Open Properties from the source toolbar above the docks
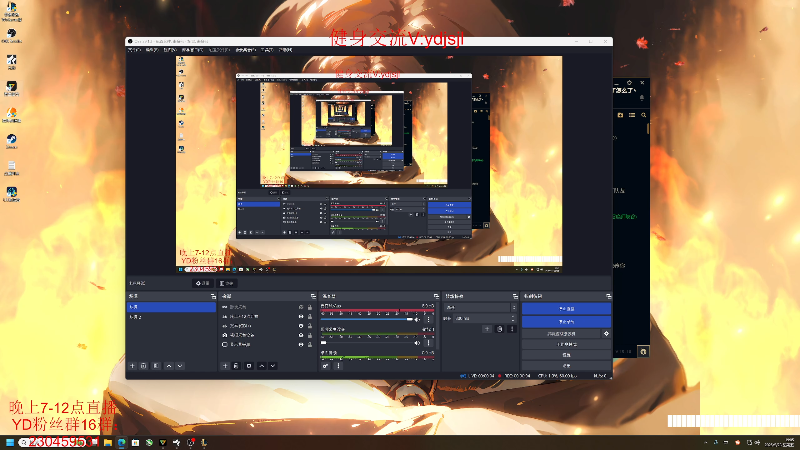This screenshot has width=800, height=450. coord(203,283)
